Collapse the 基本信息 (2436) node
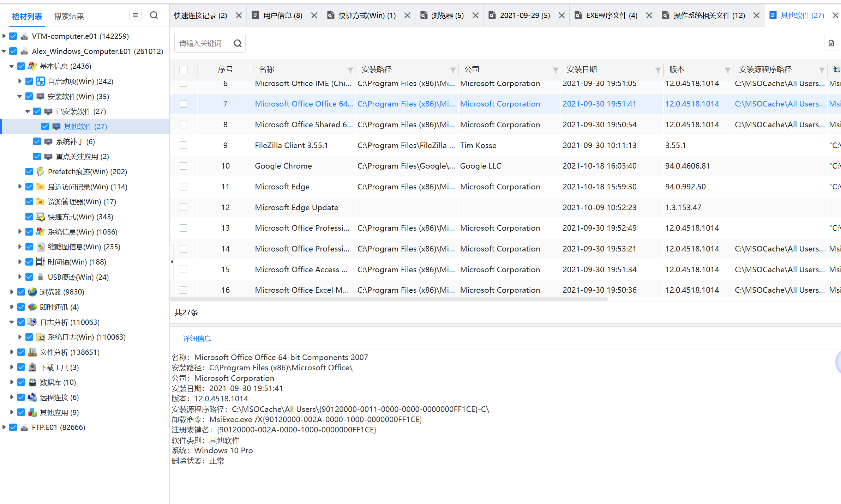Image resolution: width=841 pixels, height=504 pixels. [x=12, y=66]
